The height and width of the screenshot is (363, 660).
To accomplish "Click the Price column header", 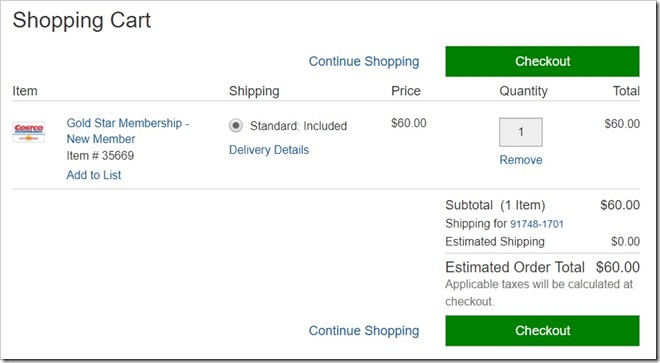I will (x=406, y=91).
